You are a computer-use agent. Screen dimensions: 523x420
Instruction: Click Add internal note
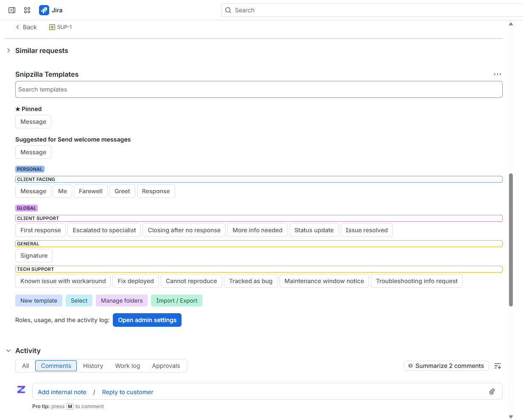coord(62,392)
